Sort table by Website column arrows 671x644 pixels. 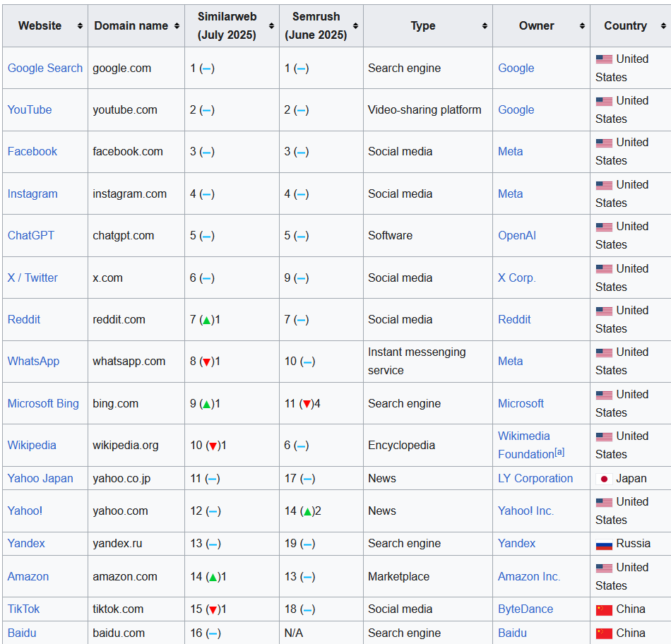tap(80, 26)
